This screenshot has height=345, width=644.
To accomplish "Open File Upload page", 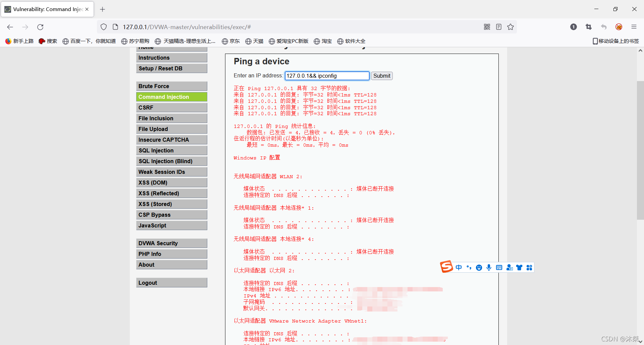I will pos(172,129).
